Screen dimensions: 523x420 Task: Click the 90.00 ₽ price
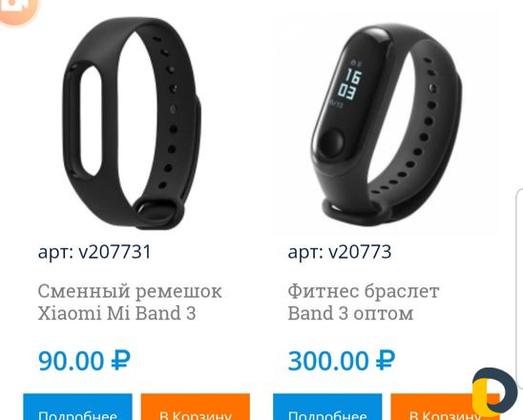pos(84,361)
